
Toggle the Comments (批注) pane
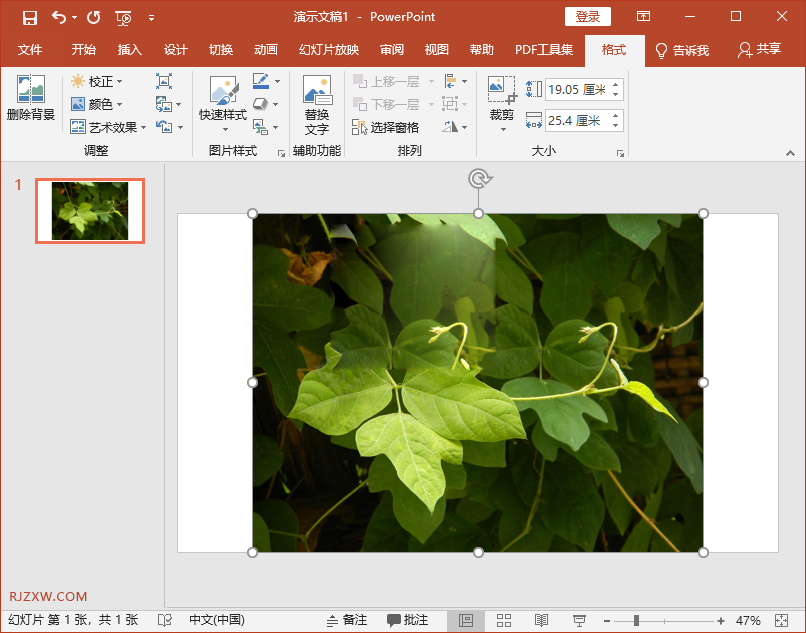tap(408, 621)
